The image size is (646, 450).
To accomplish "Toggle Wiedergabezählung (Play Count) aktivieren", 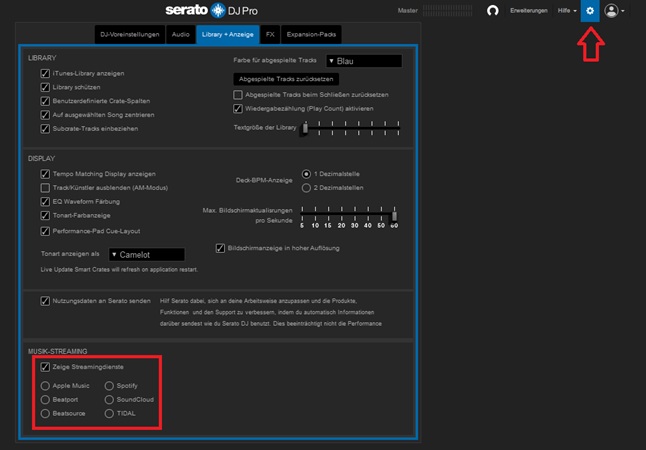I will click(x=238, y=109).
